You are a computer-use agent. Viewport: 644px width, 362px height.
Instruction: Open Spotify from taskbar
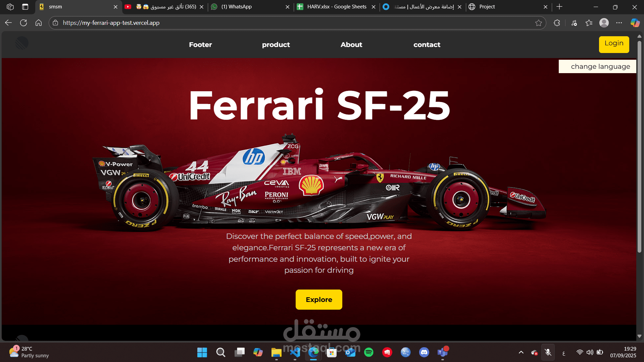pyautogui.click(x=369, y=352)
